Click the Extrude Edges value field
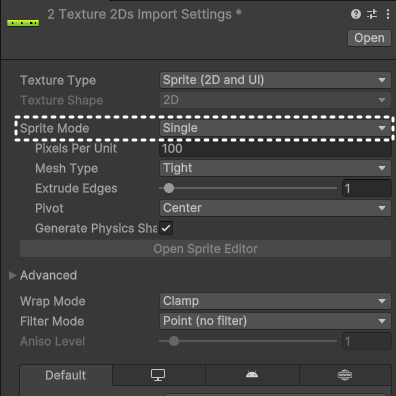Screen dimensions: 396x396 click(367, 188)
